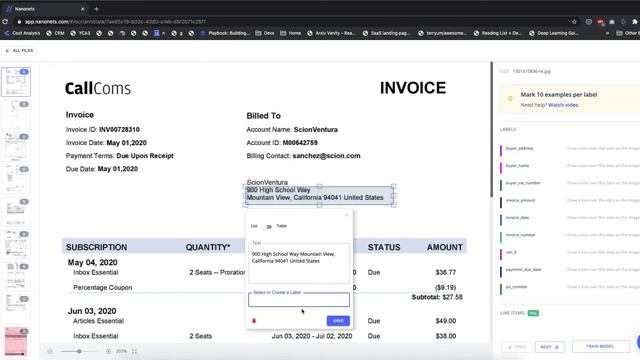Open a new browser tab with plus
Viewport: 640px width, 360px height.
(96, 9)
